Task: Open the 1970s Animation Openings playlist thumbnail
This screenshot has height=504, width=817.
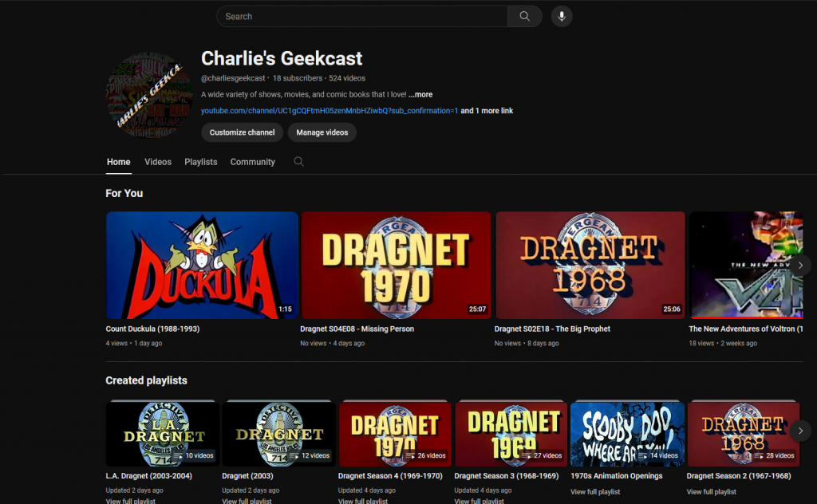Action: (x=627, y=433)
